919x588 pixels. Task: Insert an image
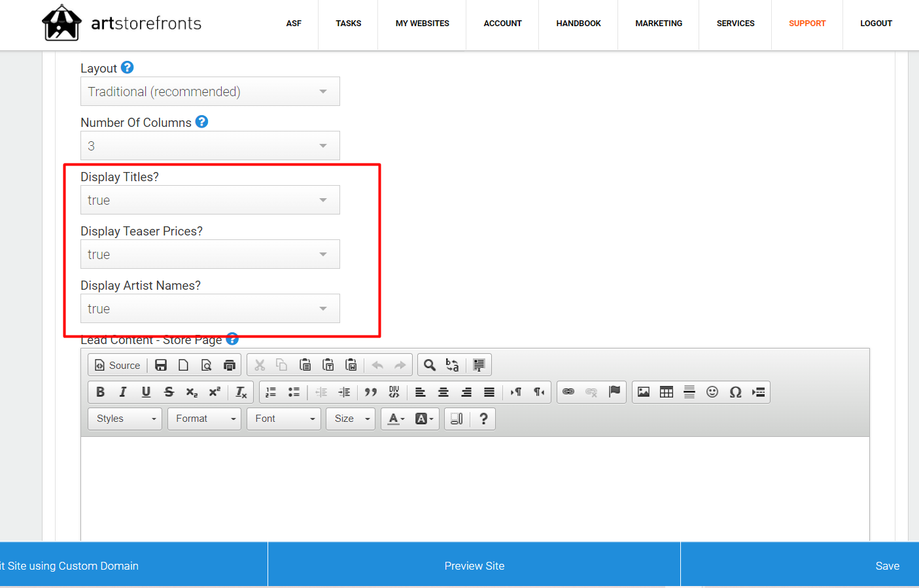644,392
